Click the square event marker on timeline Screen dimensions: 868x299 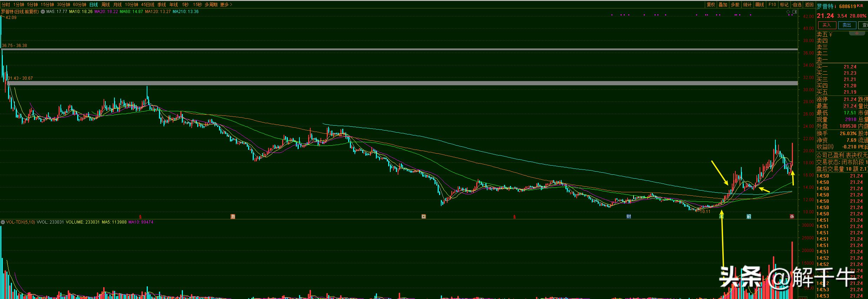[424, 217]
